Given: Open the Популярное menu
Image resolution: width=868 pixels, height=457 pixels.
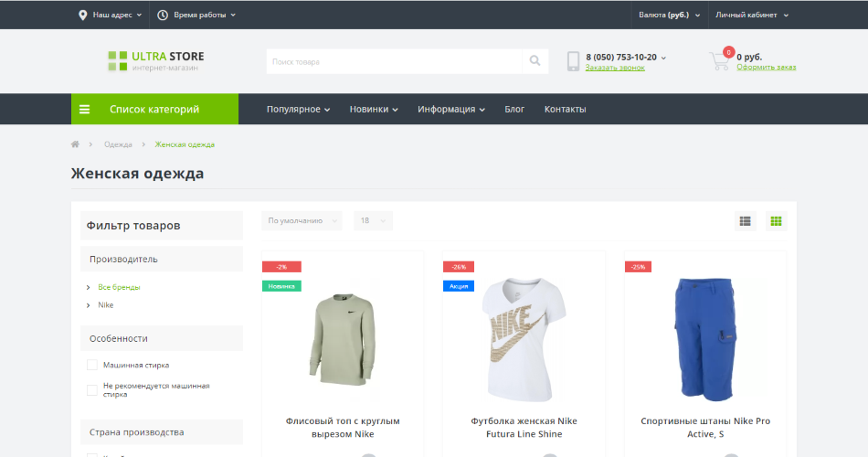Looking at the screenshot, I should click(x=299, y=109).
